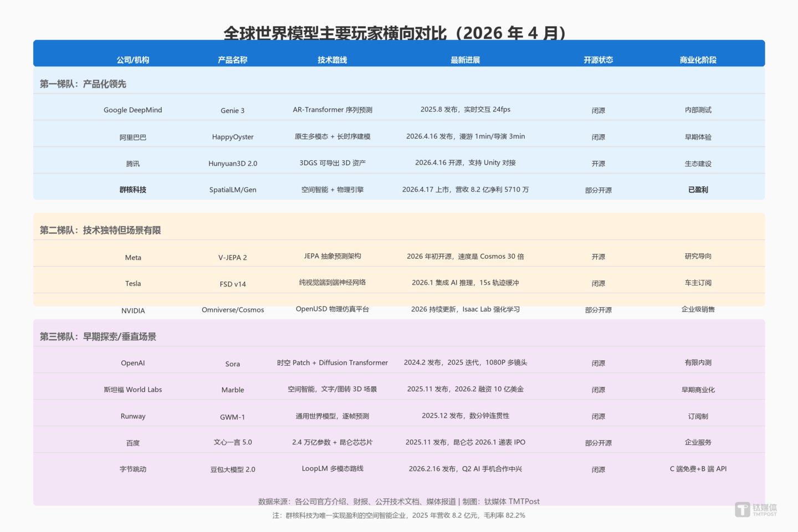Screen dimensions: 798x532
Task: Click the 商业化阶段 column header
Action: click(x=698, y=59)
